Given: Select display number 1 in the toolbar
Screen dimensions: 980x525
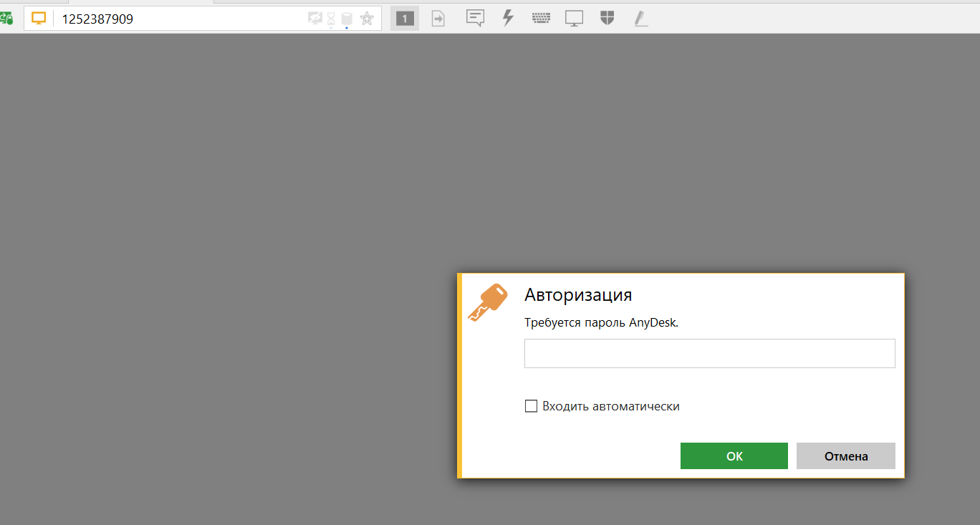Looking at the screenshot, I should (405, 19).
